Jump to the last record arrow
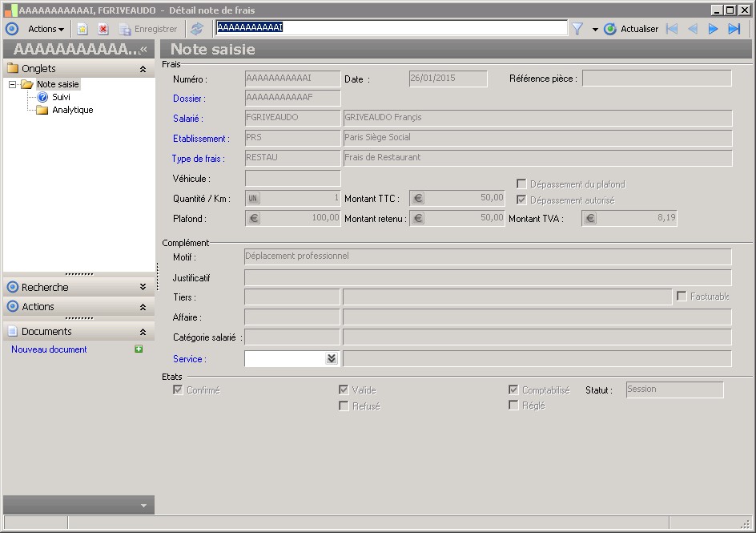 click(x=734, y=29)
